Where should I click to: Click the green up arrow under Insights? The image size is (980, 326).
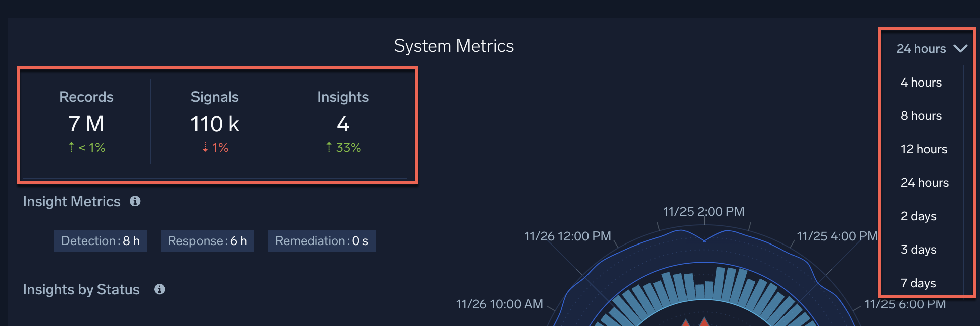click(x=329, y=147)
